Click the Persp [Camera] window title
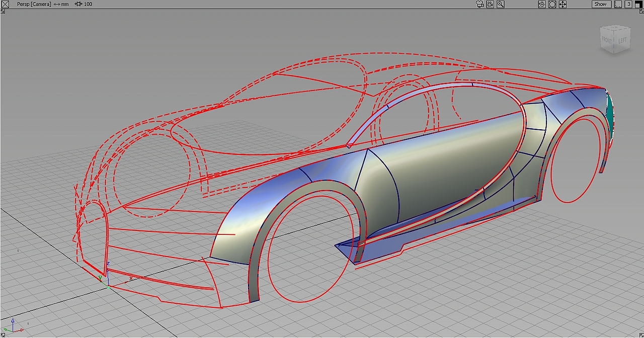The width and height of the screenshot is (644, 338). point(34,4)
